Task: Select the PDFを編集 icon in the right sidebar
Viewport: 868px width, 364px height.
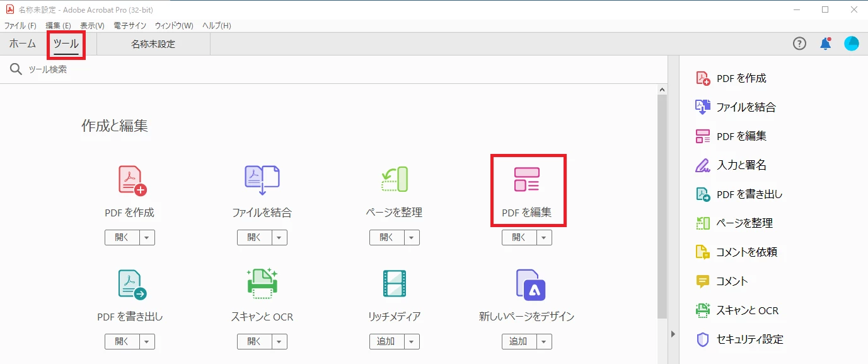Action: tap(703, 136)
